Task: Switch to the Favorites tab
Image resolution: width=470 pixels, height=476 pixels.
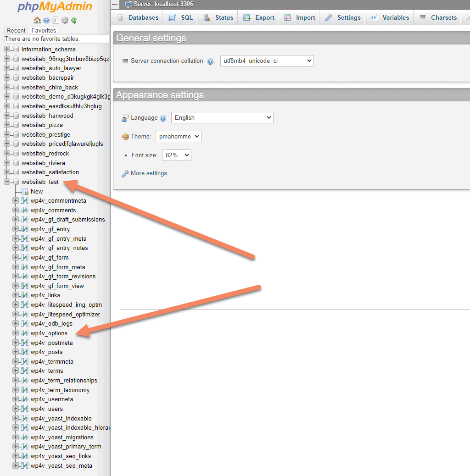Action: pyautogui.click(x=44, y=30)
